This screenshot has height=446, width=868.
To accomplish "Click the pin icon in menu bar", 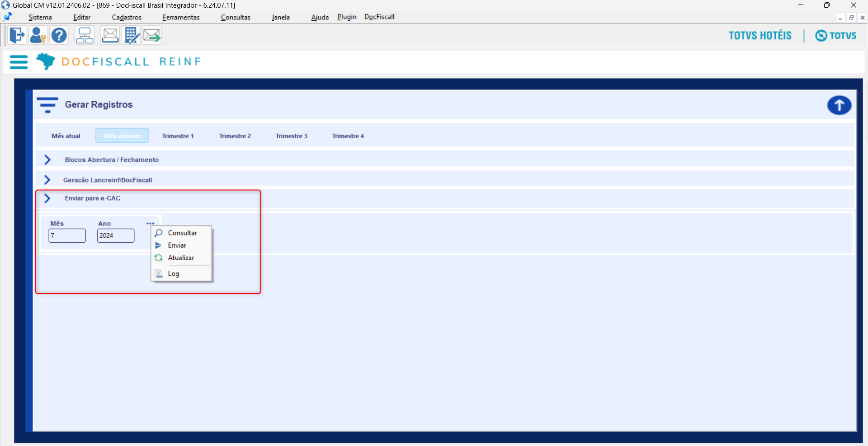I will point(8,17).
